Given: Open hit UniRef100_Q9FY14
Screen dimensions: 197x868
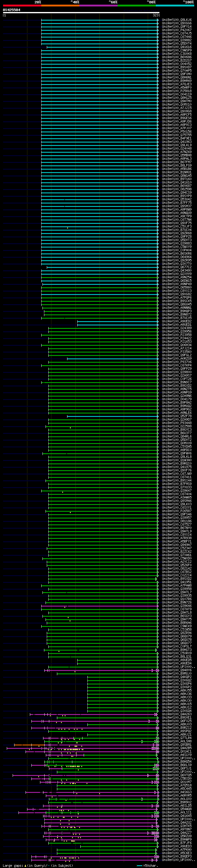Looking at the screenshot, I should 177,26.
